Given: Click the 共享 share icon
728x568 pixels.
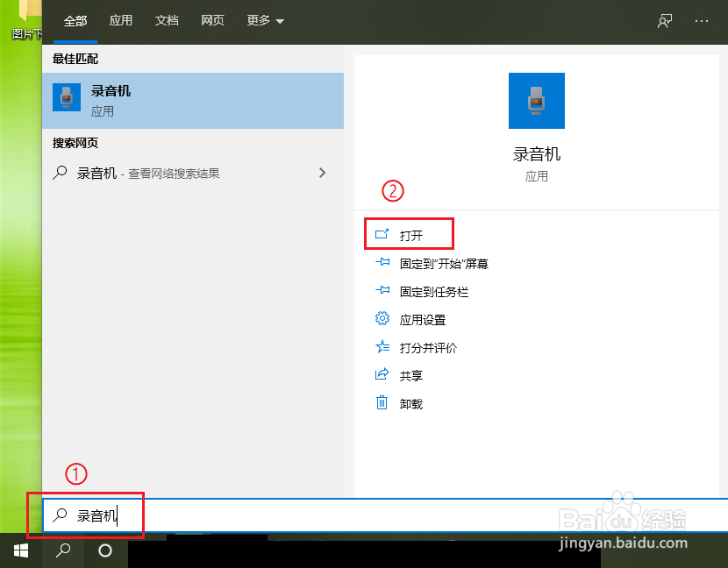Looking at the screenshot, I should (x=382, y=375).
